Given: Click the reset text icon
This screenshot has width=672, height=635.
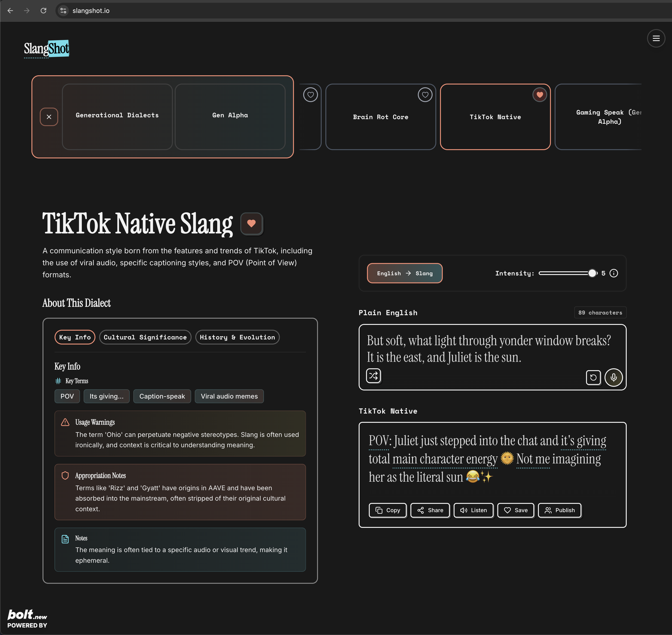Looking at the screenshot, I should [x=593, y=377].
